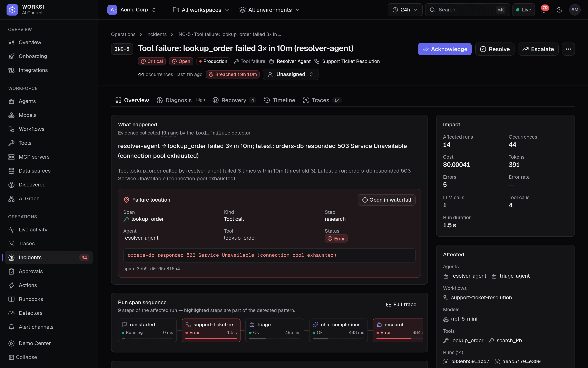The width and height of the screenshot is (588, 368).
Task: Expand the All environments dropdown
Action: (270, 10)
